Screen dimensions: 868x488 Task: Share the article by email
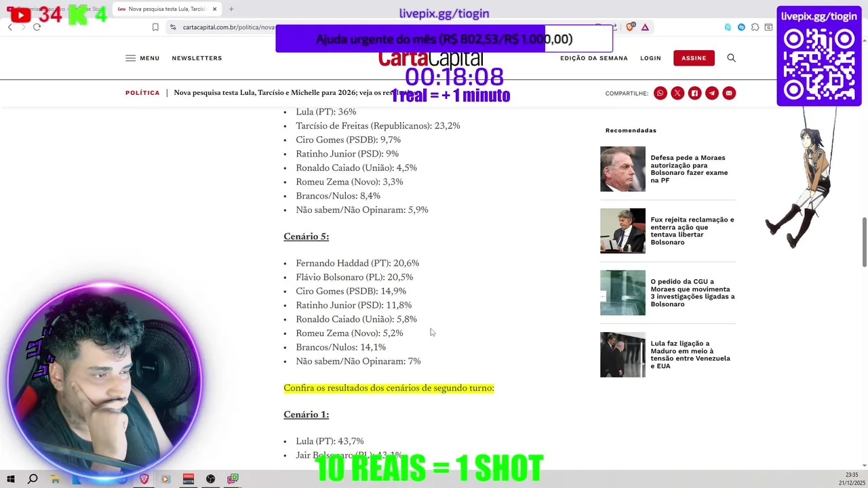pyautogui.click(x=729, y=93)
